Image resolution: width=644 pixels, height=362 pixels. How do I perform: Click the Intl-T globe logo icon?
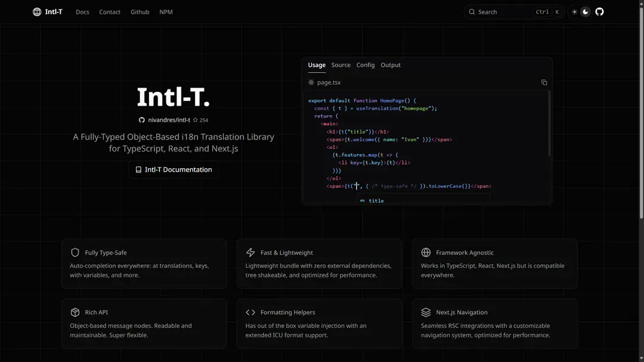click(37, 12)
